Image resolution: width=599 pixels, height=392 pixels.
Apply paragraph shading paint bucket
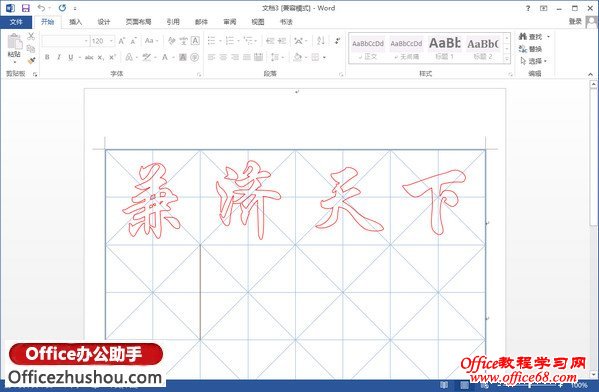298,57
